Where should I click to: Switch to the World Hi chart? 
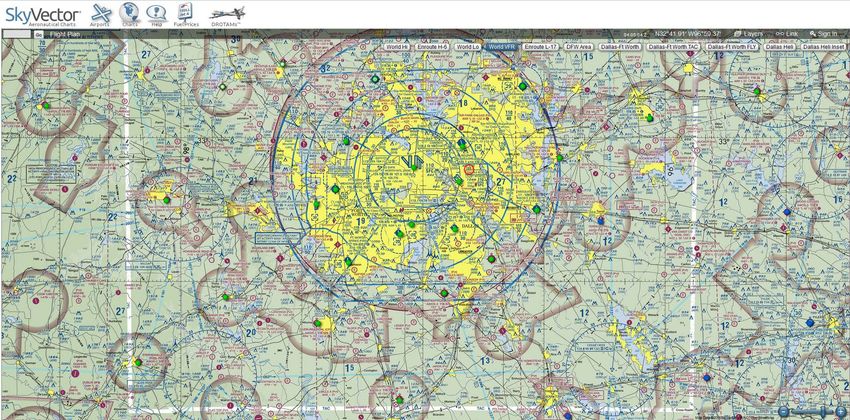pos(397,47)
